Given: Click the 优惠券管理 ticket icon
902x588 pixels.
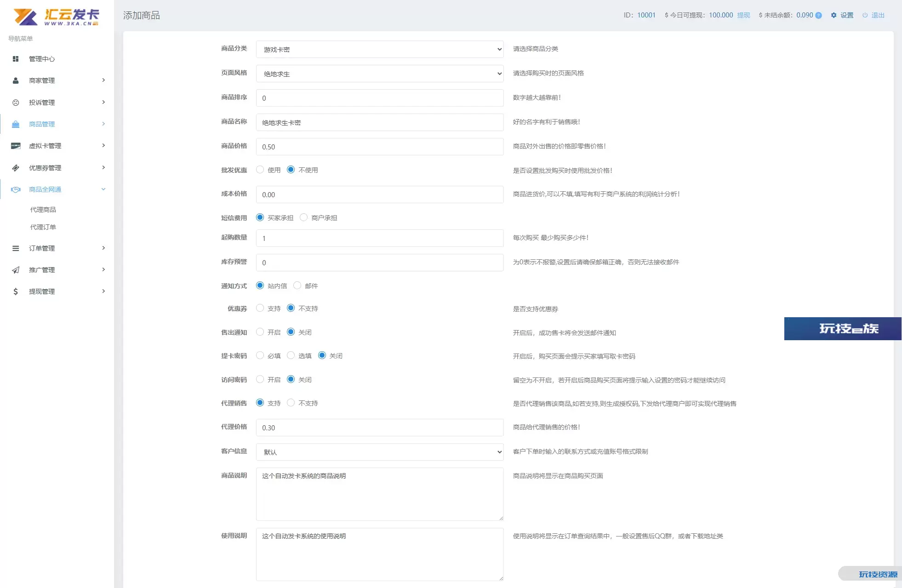Looking at the screenshot, I should click(x=16, y=168).
